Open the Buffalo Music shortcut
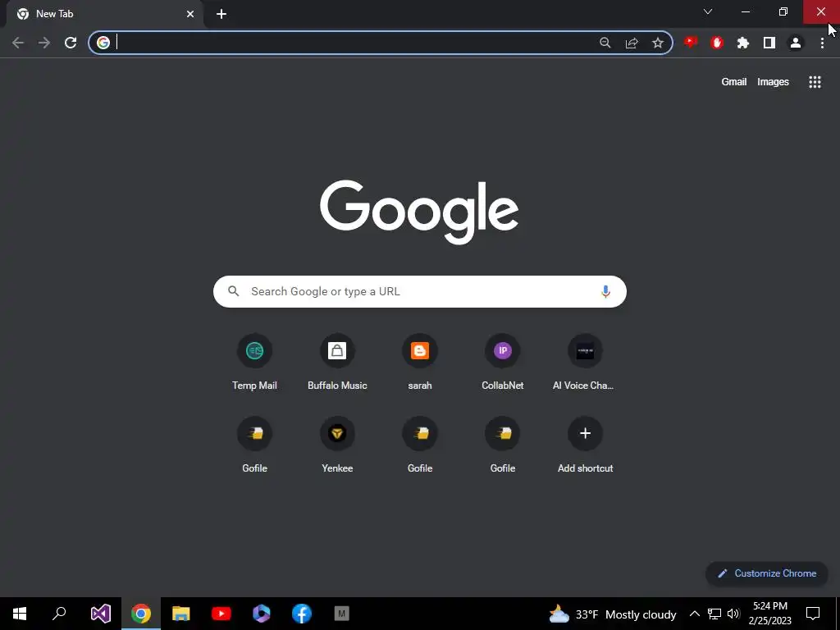The height and width of the screenshot is (630, 840). 337,362
